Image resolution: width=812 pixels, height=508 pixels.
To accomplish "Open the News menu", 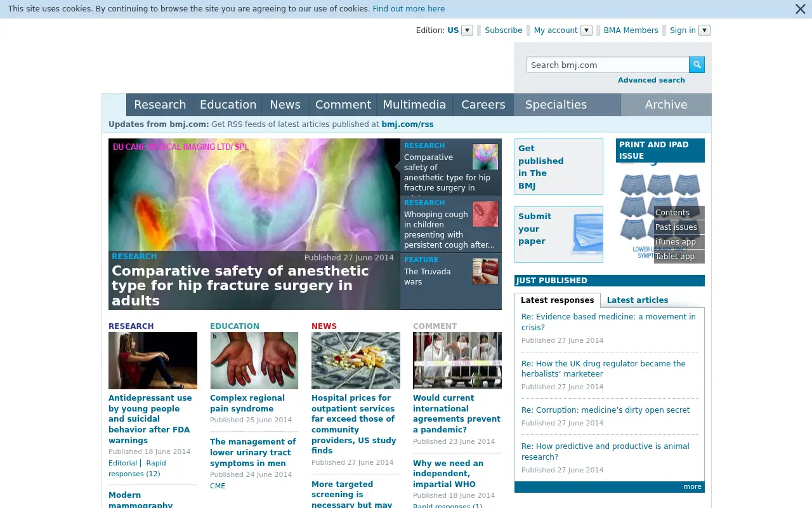I will (285, 105).
